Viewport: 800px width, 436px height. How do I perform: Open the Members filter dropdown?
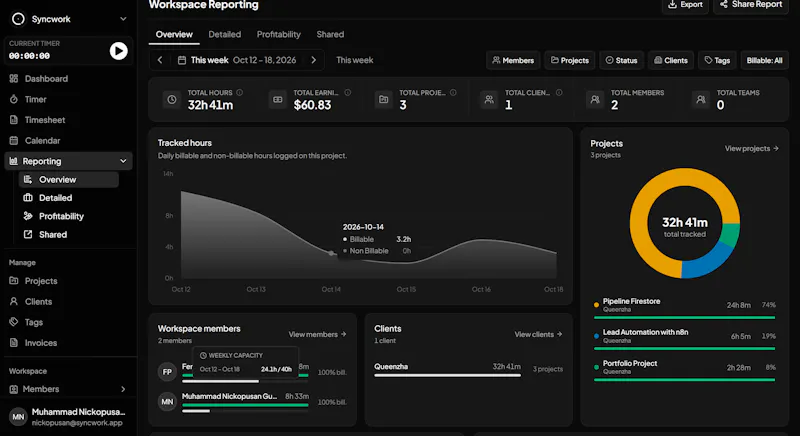(513, 60)
